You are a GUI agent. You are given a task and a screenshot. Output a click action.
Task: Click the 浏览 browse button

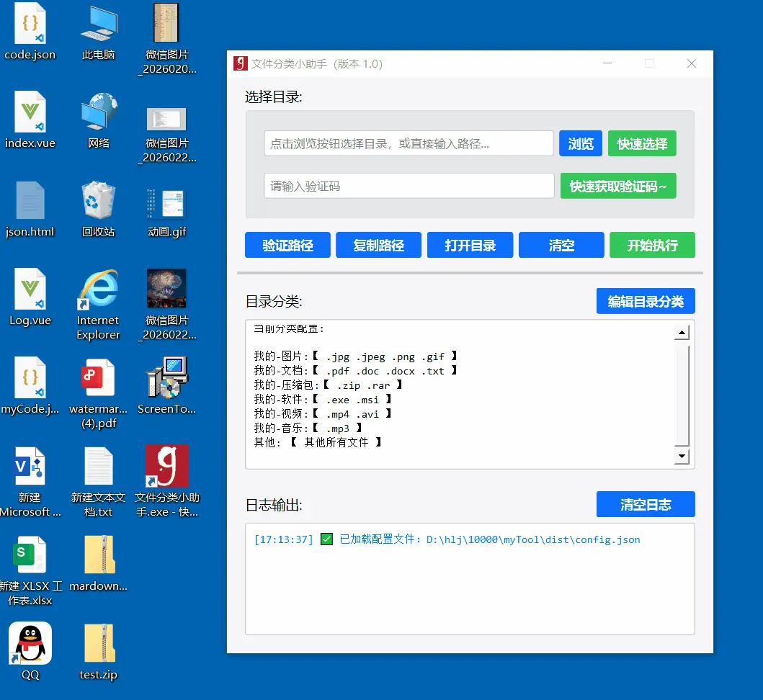pos(580,143)
